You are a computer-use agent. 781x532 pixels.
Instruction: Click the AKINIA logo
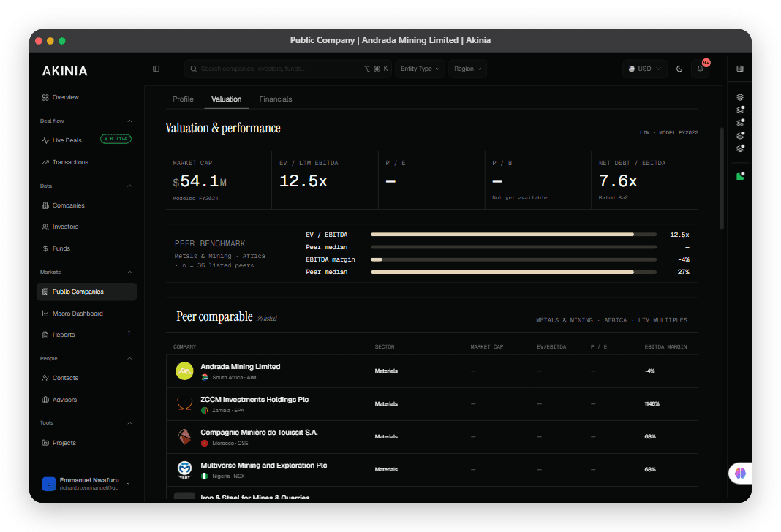coord(65,71)
